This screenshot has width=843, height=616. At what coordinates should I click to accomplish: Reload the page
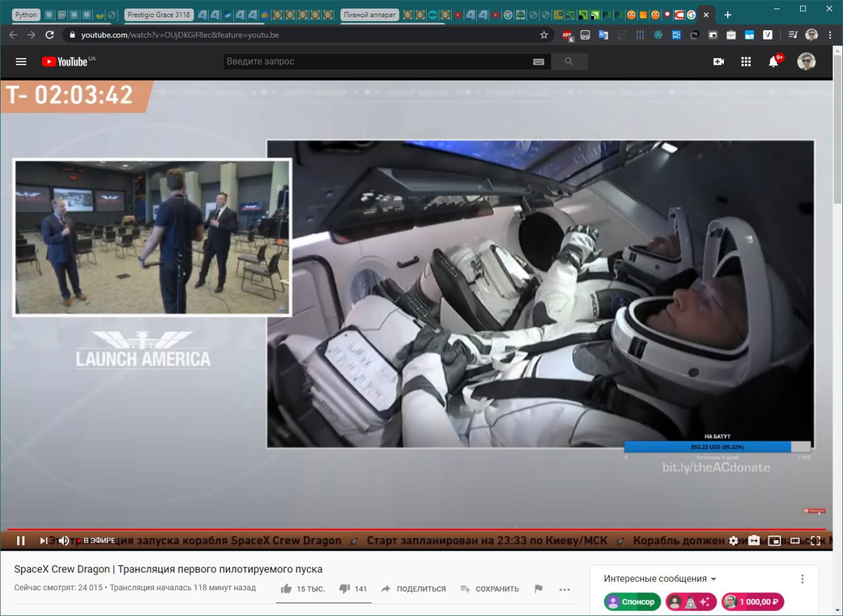pyautogui.click(x=50, y=35)
